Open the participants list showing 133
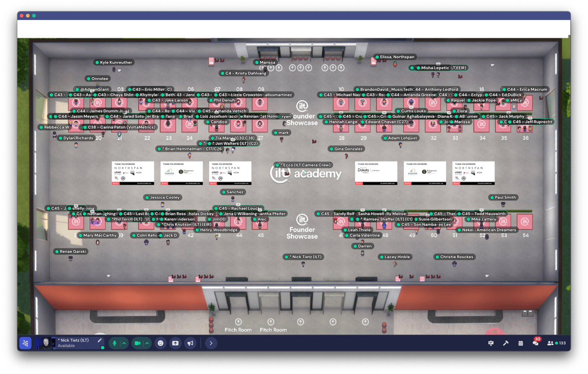588x374 pixels. [x=556, y=343]
